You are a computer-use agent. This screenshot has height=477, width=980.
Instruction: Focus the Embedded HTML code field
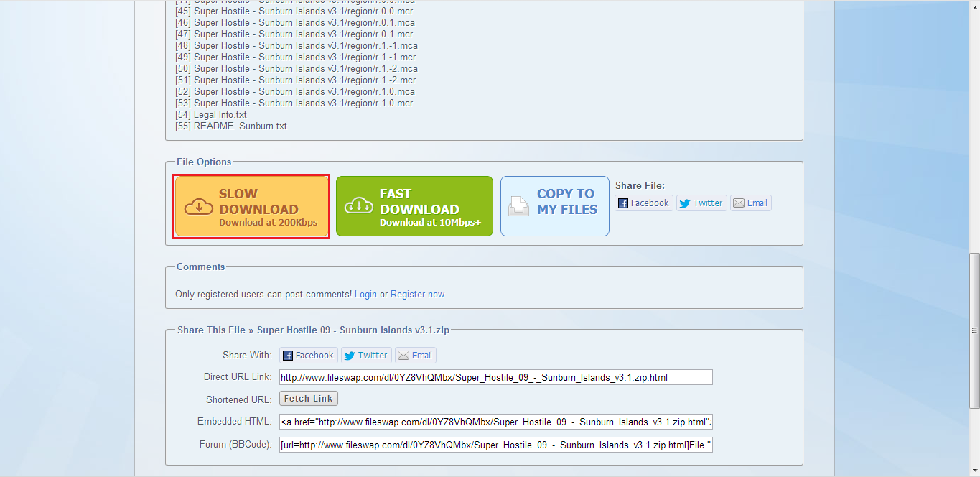496,422
